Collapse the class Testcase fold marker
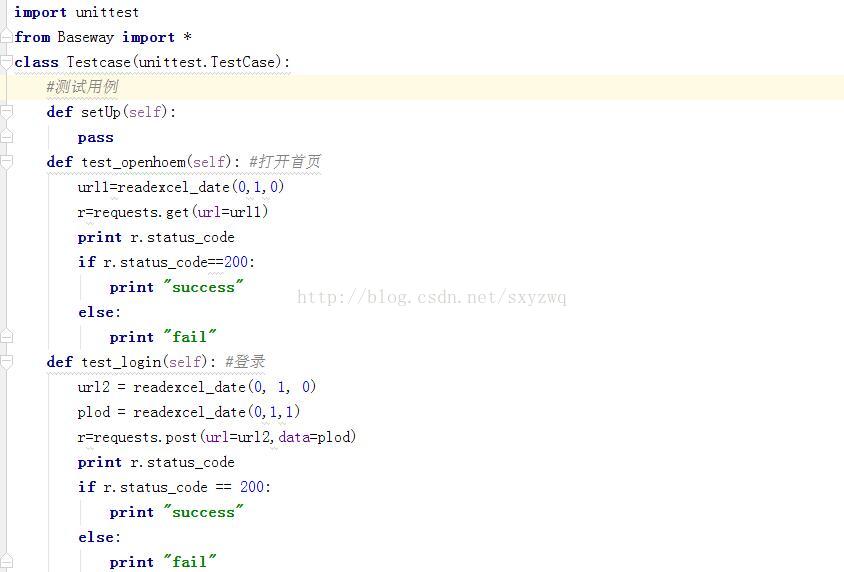The height and width of the screenshot is (572, 844). [x=6, y=62]
